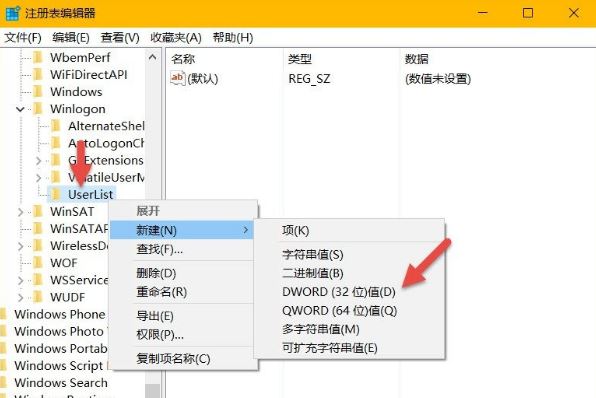Screen dimensions: 596x398
Task: Select 新建(N) in the context menu
Action: click(x=182, y=230)
